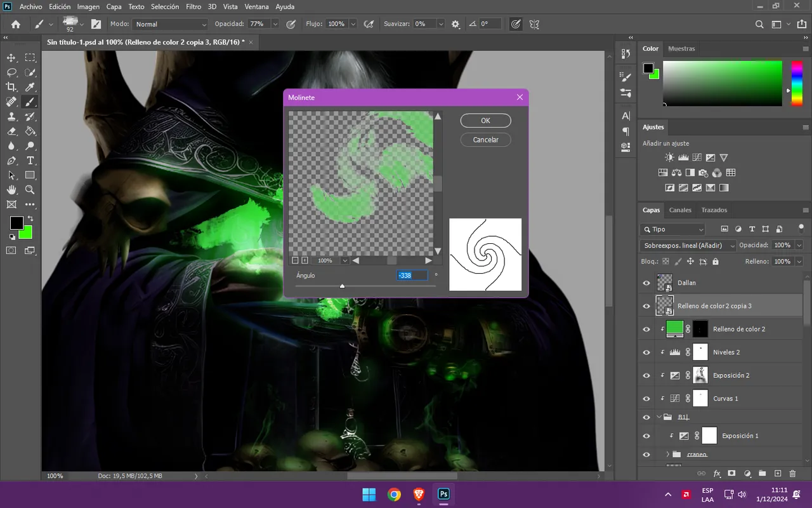This screenshot has width=812, height=508.
Task: Add a Color Balance adjustment (scales icon)
Action: pos(676,173)
